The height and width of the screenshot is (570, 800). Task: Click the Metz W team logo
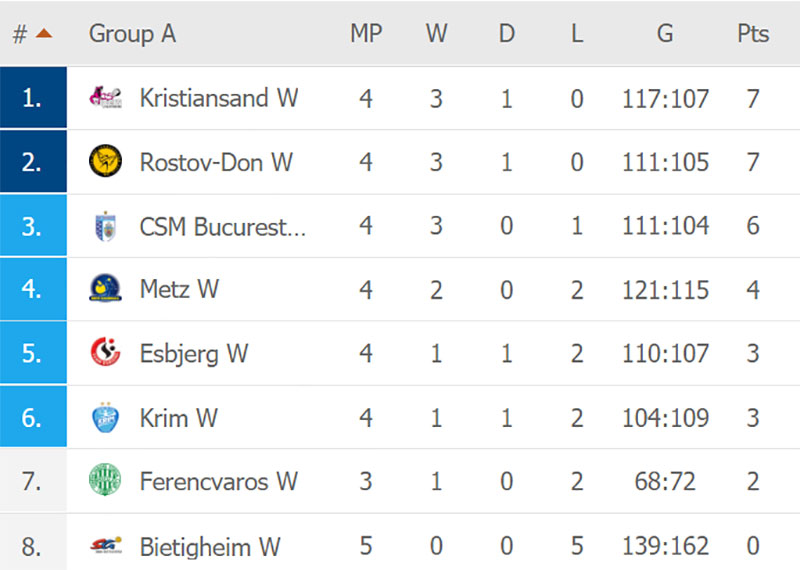[x=105, y=288]
